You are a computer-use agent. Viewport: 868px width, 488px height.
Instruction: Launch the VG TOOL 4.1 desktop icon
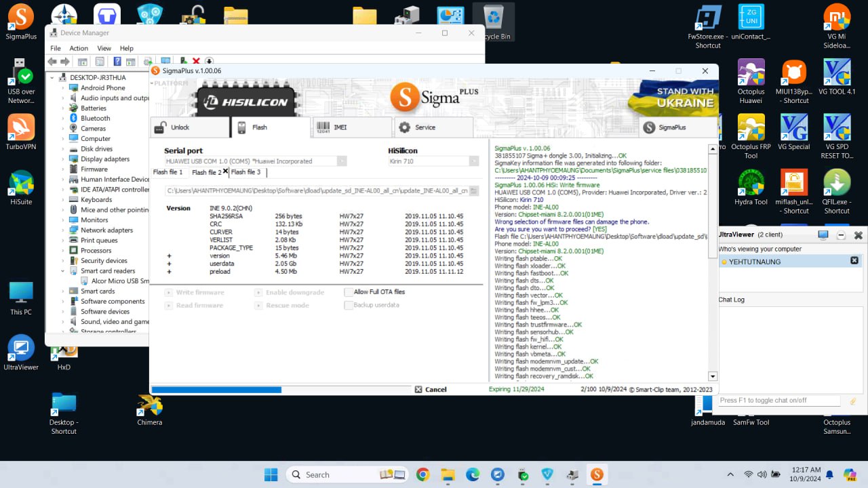(x=837, y=77)
